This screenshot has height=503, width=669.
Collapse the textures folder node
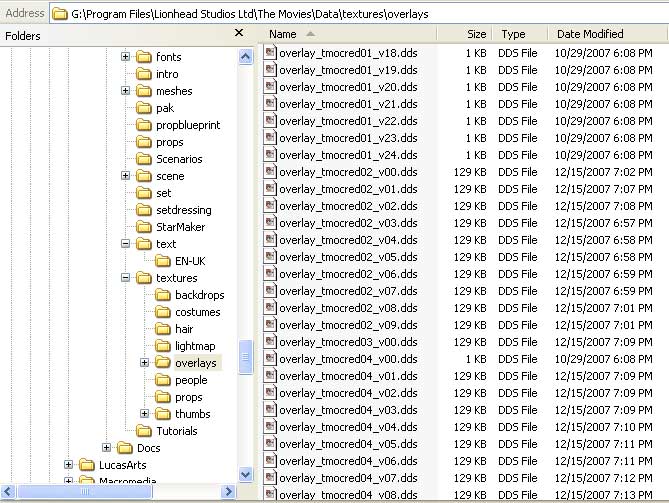coord(126,278)
